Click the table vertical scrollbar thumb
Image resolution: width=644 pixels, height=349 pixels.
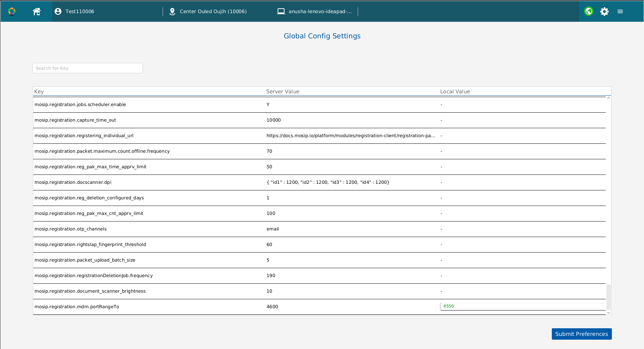(608, 297)
